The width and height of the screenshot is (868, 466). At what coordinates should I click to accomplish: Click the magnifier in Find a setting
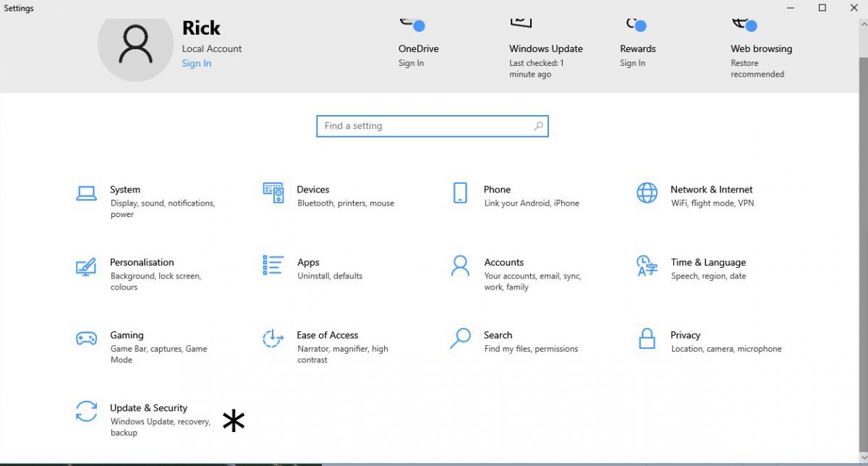[x=538, y=126]
